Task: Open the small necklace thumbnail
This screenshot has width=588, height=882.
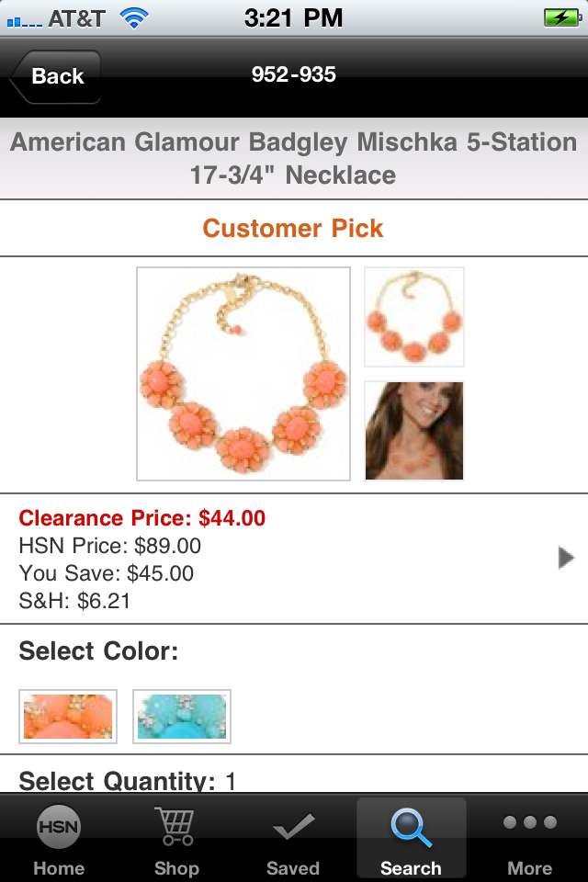Action: click(414, 317)
